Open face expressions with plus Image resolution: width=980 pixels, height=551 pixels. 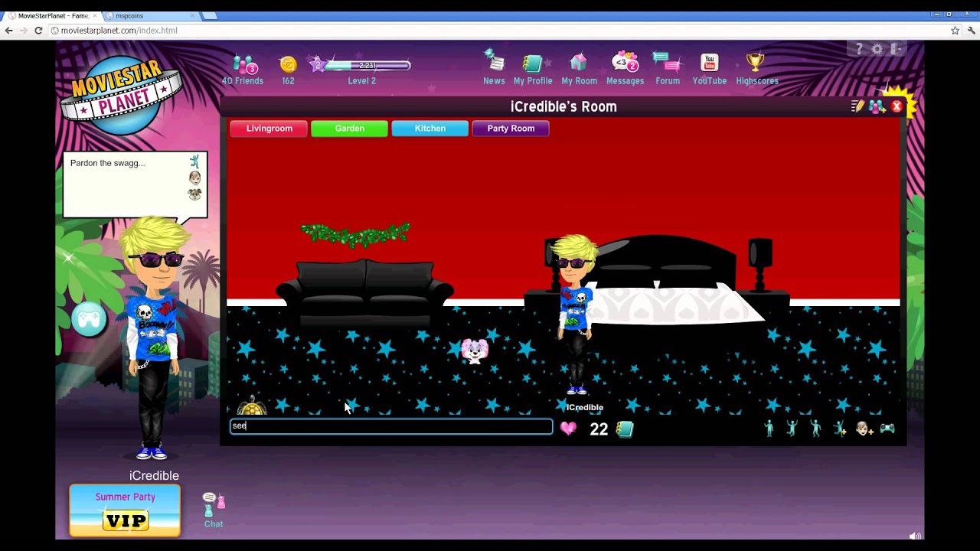click(864, 429)
